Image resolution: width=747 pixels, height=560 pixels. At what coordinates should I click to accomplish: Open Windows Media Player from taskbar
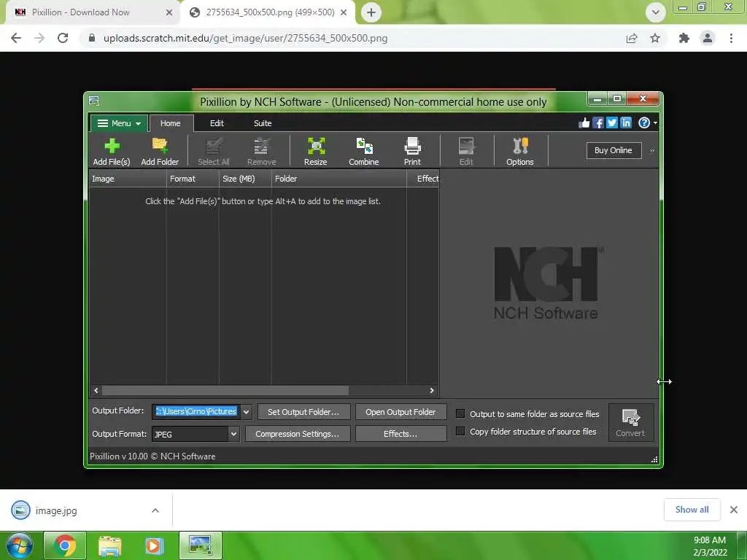[154, 545]
